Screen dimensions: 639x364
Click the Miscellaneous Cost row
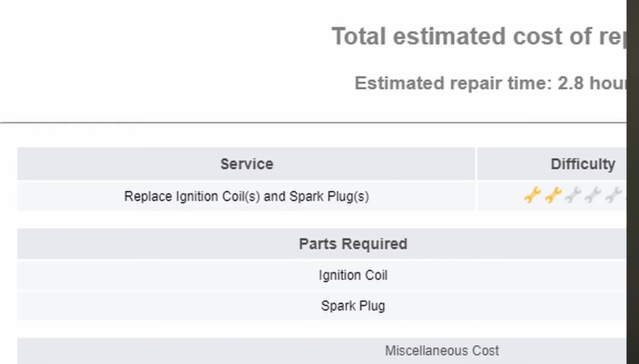(322, 351)
